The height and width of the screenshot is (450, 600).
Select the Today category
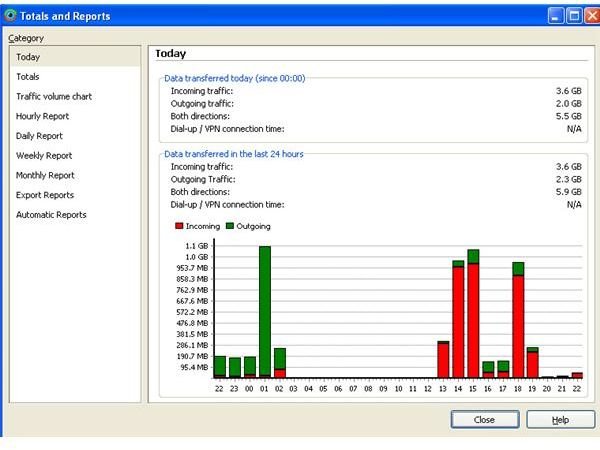(x=75, y=57)
